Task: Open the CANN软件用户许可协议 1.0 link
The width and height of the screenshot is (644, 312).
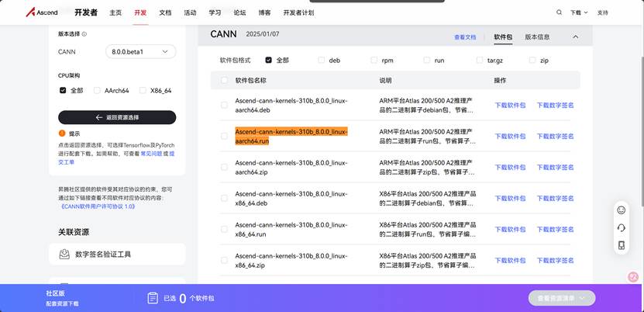Action: pos(98,206)
